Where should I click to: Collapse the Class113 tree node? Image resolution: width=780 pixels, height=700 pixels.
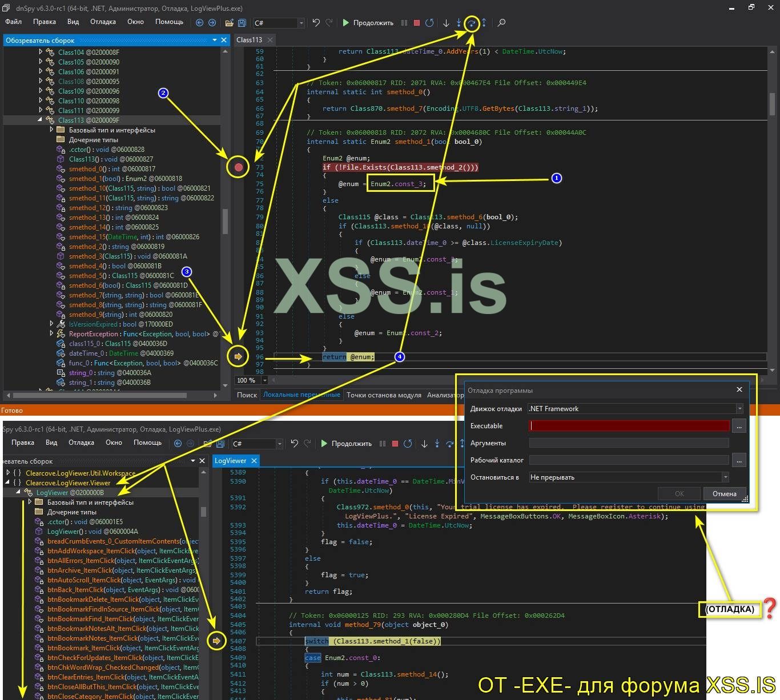tap(41, 120)
